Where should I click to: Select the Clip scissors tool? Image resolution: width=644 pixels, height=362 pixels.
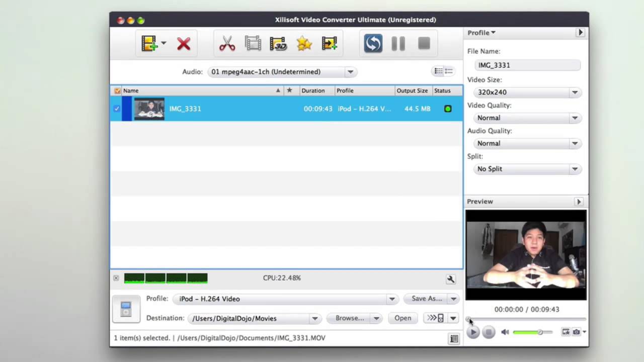(227, 43)
